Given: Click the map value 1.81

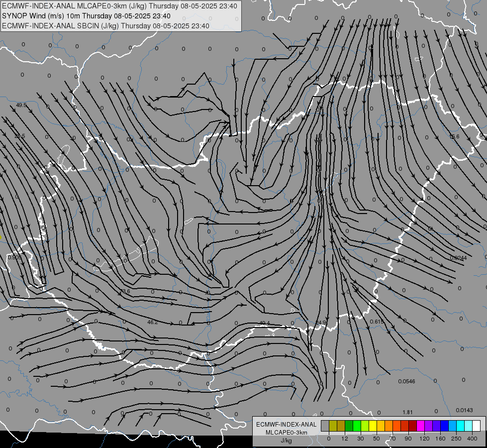Looking at the screenshot, I should [x=407, y=412].
